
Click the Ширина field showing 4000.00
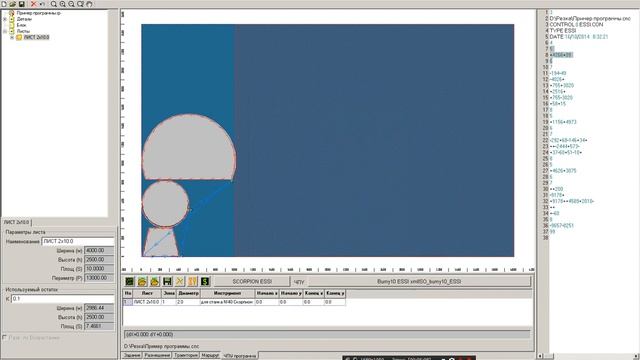[x=99, y=250]
